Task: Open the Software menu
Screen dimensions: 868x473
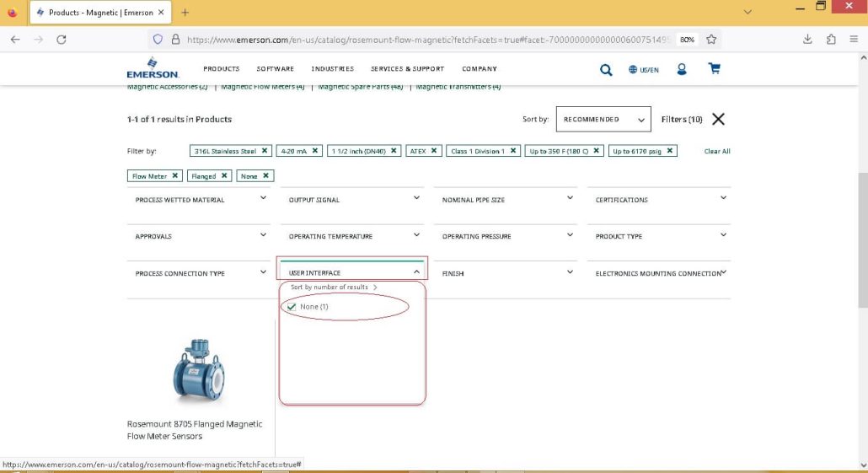Action: pyautogui.click(x=275, y=68)
